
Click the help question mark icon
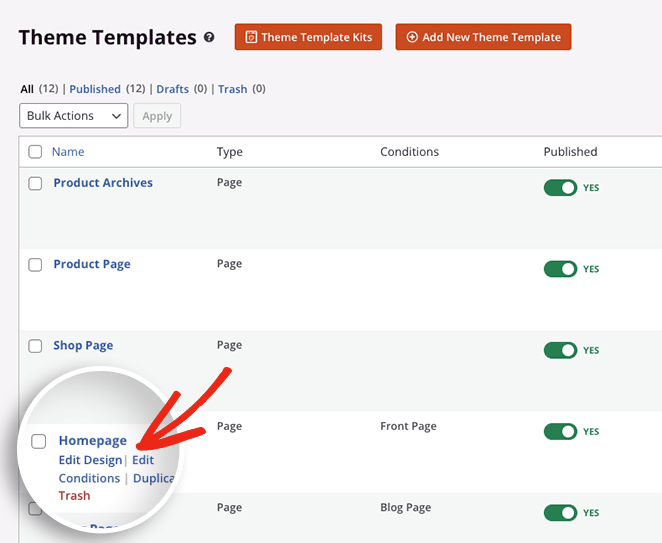[209, 38]
